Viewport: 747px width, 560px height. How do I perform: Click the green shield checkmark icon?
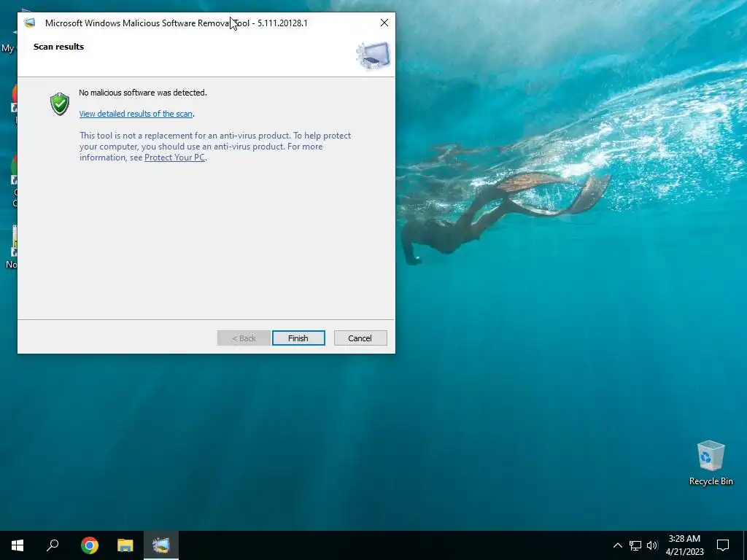tap(60, 104)
